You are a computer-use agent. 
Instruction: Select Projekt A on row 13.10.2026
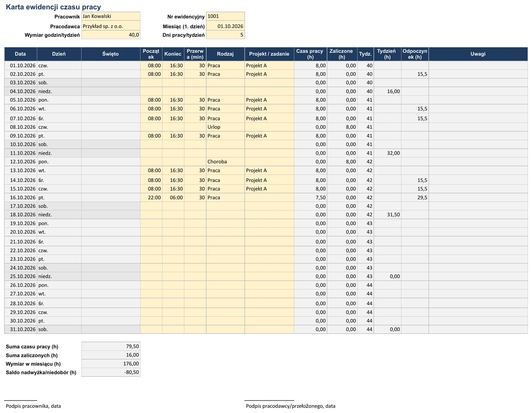click(269, 170)
